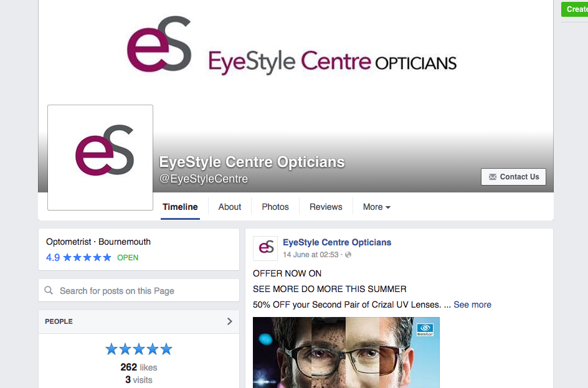Focus the Search for posts on this Page field
Image resolution: width=588 pixels, height=388 pixels.
click(x=139, y=290)
